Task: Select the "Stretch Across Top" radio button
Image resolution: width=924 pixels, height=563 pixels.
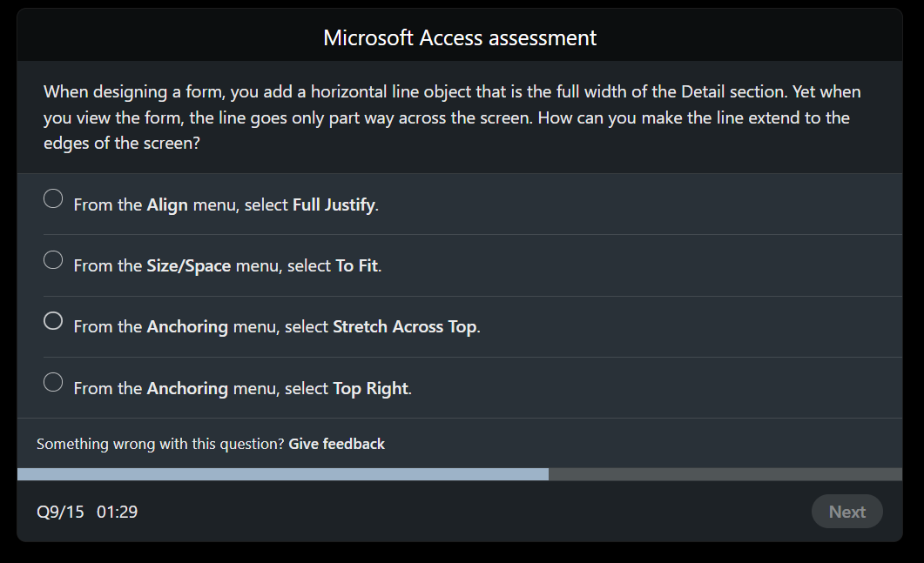Action: pos(52,320)
